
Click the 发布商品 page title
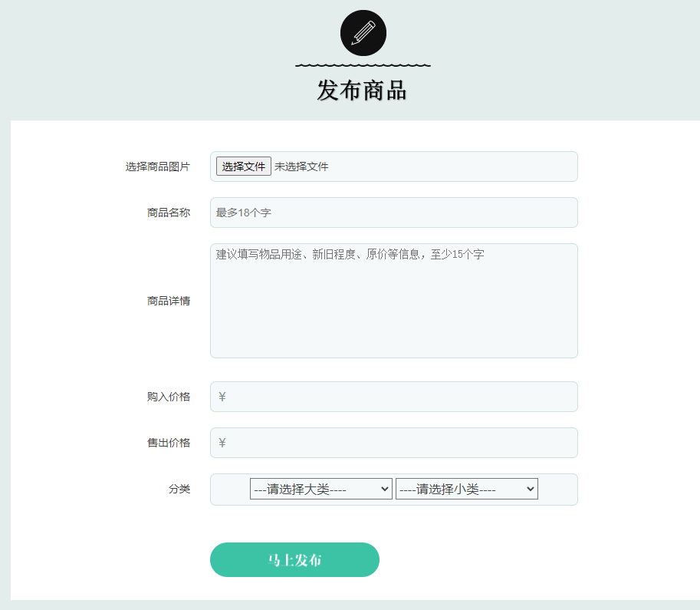click(x=362, y=89)
